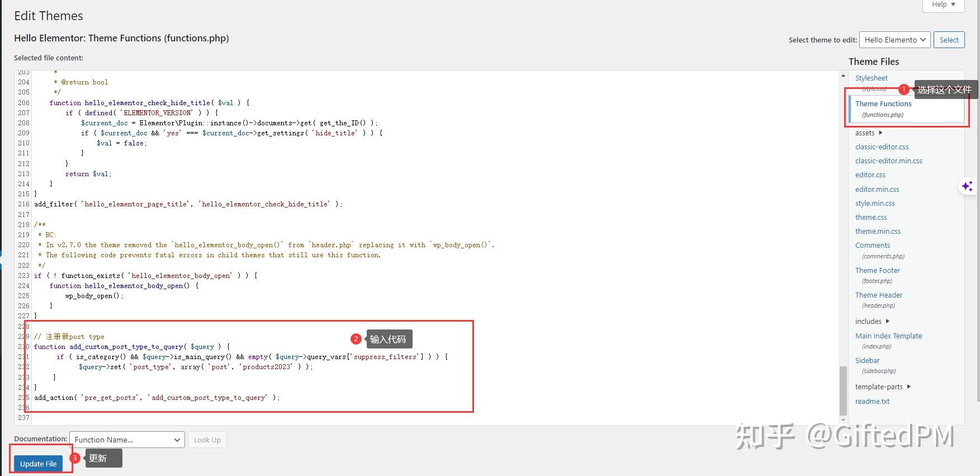Click code line with add_action 'pre_get_posts'

[x=157, y=398]
